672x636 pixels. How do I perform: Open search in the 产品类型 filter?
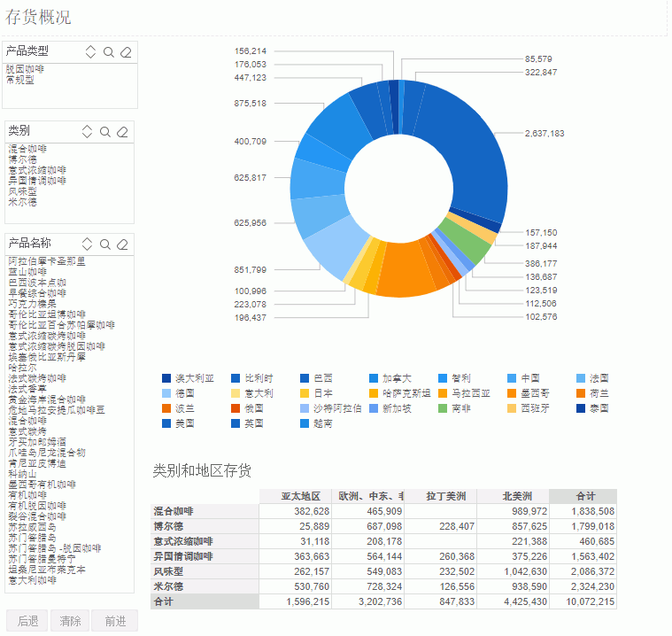108,52
